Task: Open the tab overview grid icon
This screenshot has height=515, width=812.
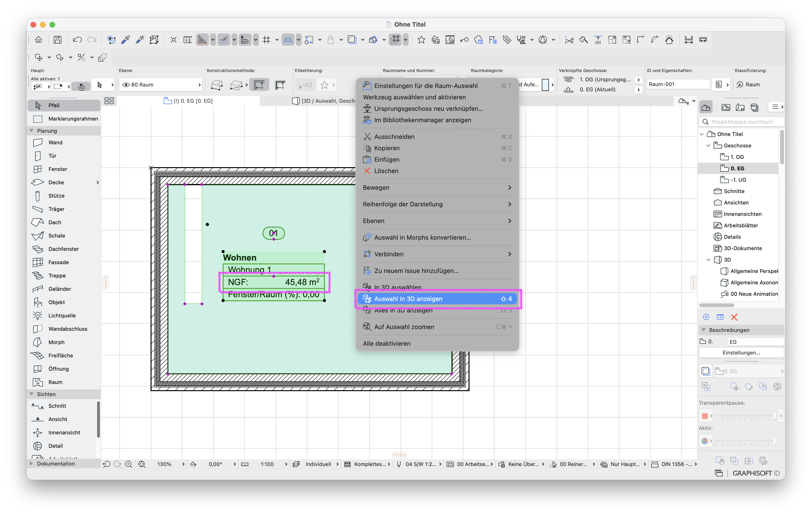Action: (109, 101)
